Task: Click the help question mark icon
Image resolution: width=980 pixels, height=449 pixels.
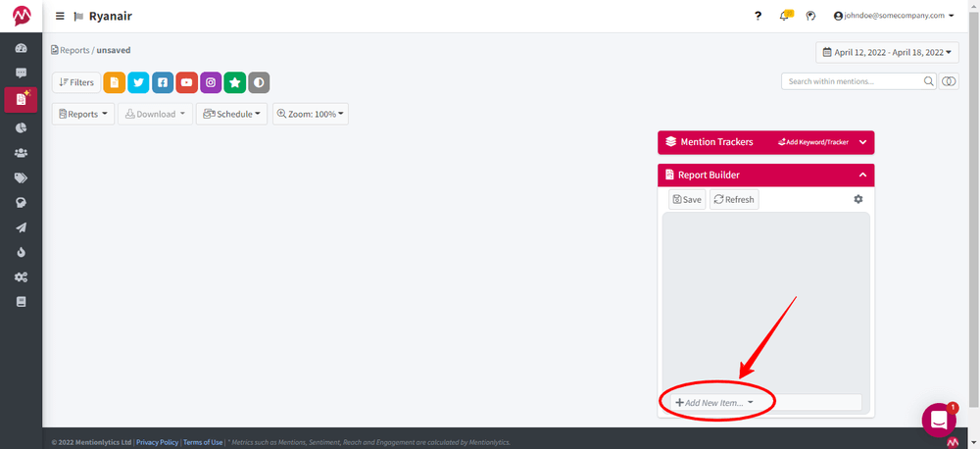Action: point(759,17)
